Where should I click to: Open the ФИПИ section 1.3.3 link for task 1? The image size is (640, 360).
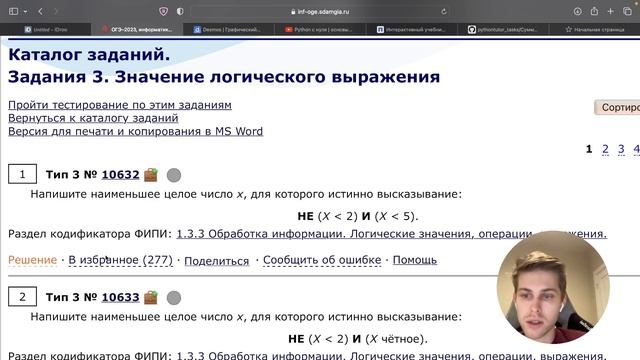click(391, 234)
